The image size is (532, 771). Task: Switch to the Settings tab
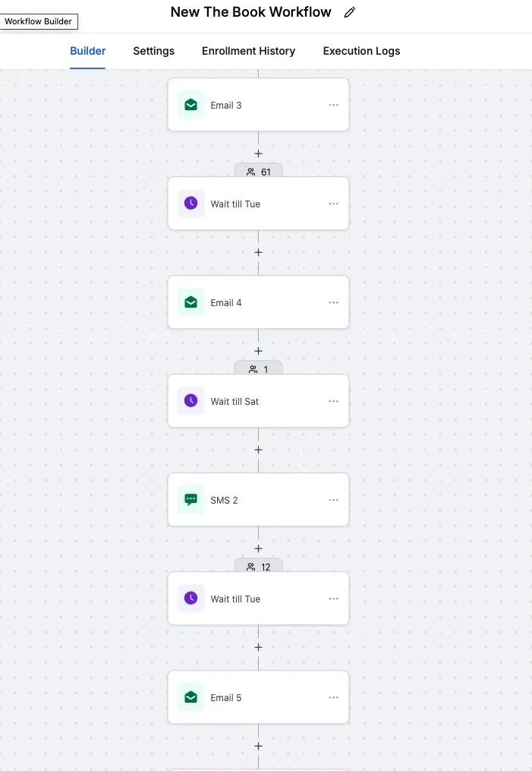click(154, 51)
